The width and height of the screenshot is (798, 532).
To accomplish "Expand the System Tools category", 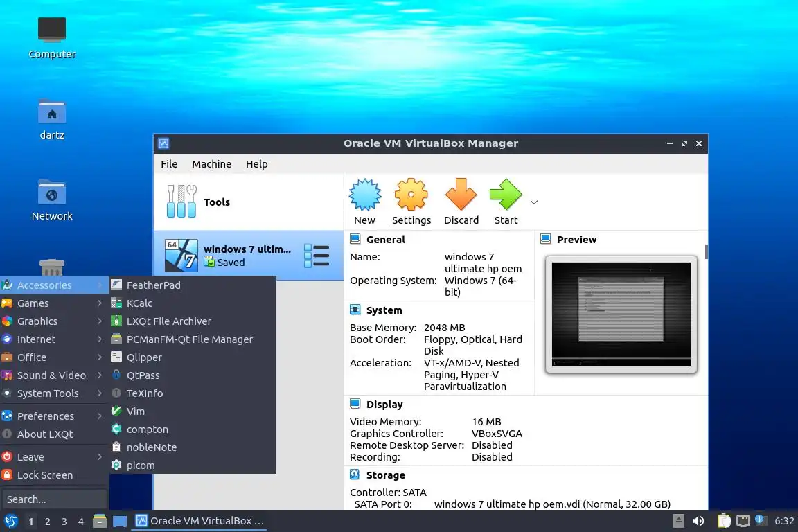I will (x=55, y=393).
